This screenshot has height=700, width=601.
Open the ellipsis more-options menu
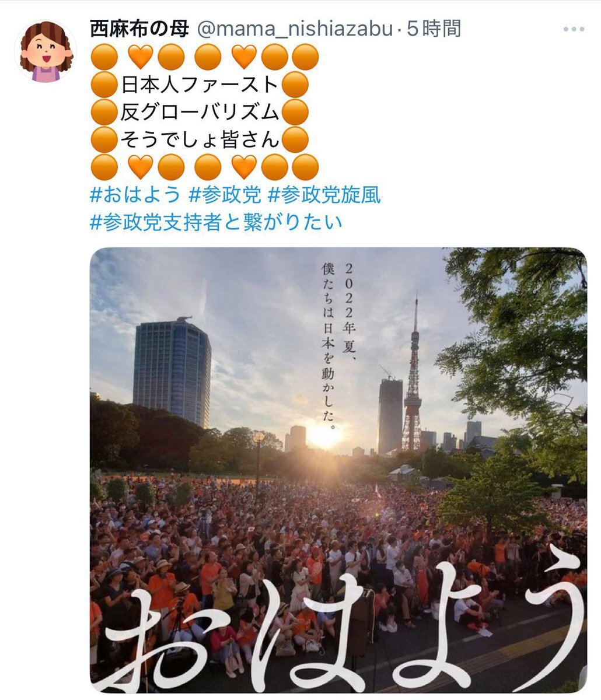click(574, 29)
